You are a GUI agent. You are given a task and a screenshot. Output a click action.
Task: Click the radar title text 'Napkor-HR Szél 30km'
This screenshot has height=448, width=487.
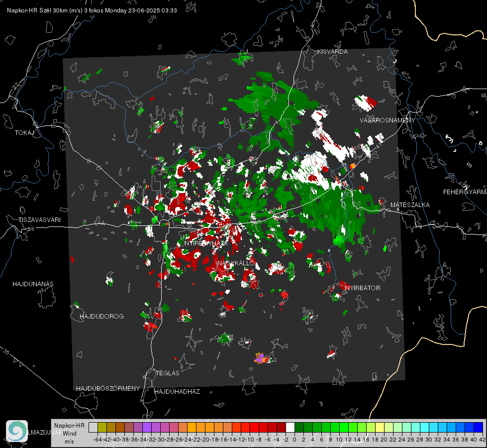coord(38,10)
